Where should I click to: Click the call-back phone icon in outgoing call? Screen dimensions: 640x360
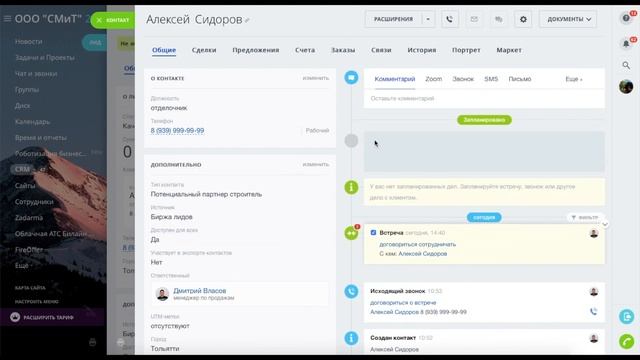[594, 312]
